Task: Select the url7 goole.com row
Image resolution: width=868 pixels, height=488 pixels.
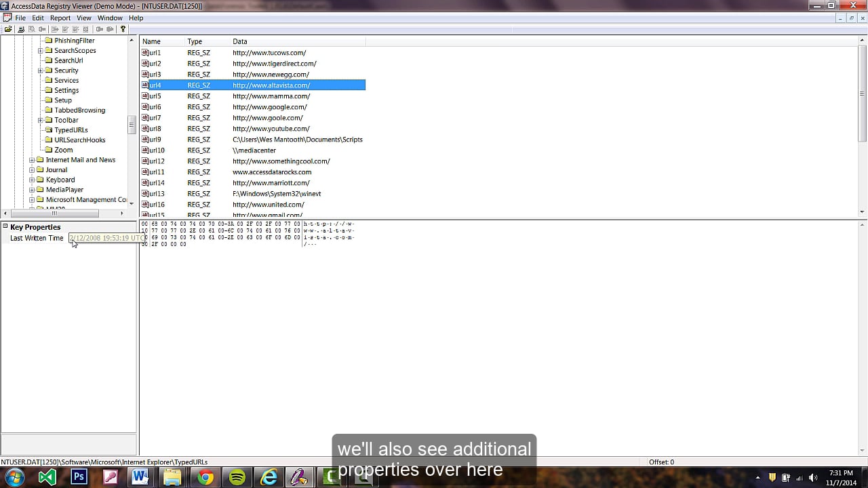Action: (x=253, y=118)
